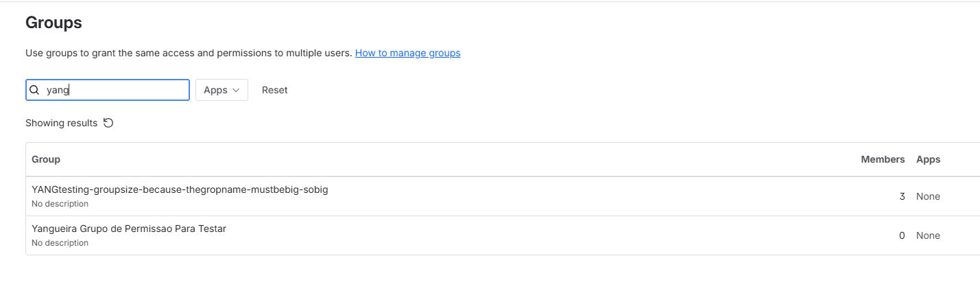Viewport: 980px width, 291px height.
Task: Click member count 0 for Yangueira group
Action: point(902,235)
